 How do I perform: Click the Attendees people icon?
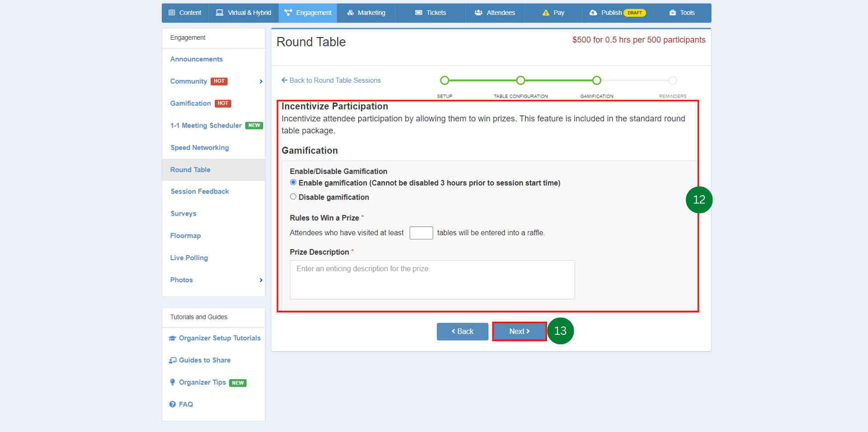coord(478,13)
